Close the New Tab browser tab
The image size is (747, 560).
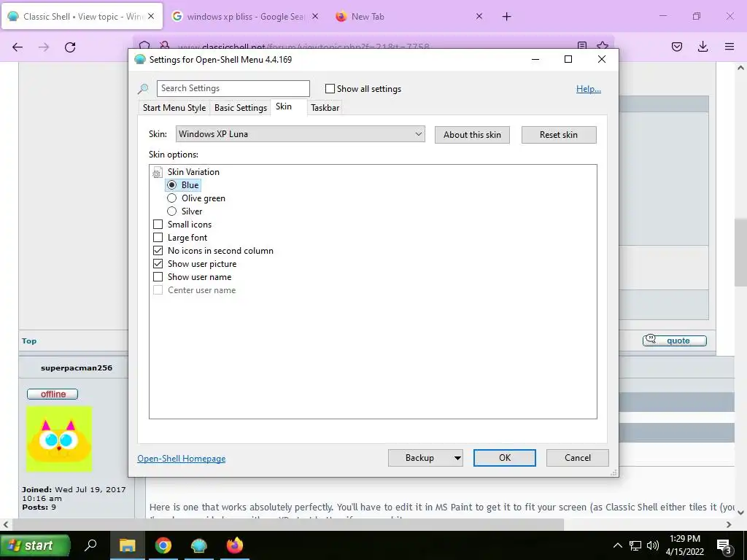479,16
